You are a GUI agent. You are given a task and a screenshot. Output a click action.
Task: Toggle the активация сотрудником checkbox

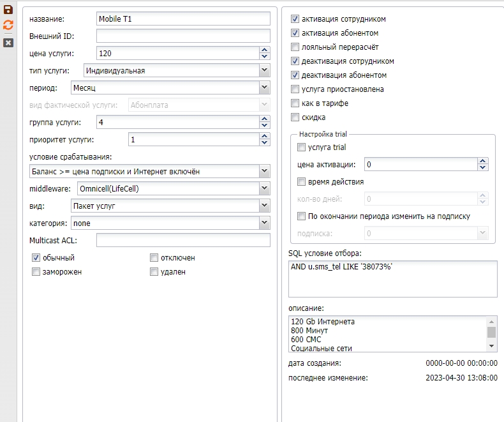click(295, 19)
